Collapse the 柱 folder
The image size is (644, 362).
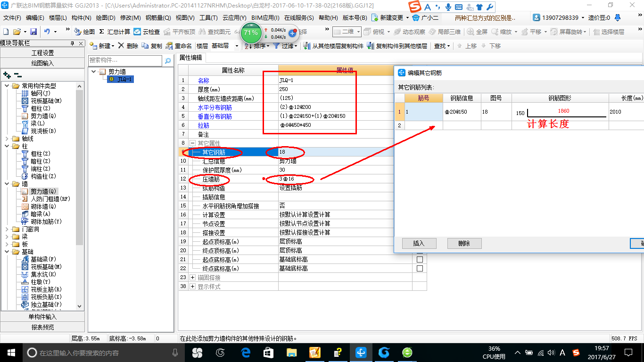pyautogui.click(x=7, y=146)
